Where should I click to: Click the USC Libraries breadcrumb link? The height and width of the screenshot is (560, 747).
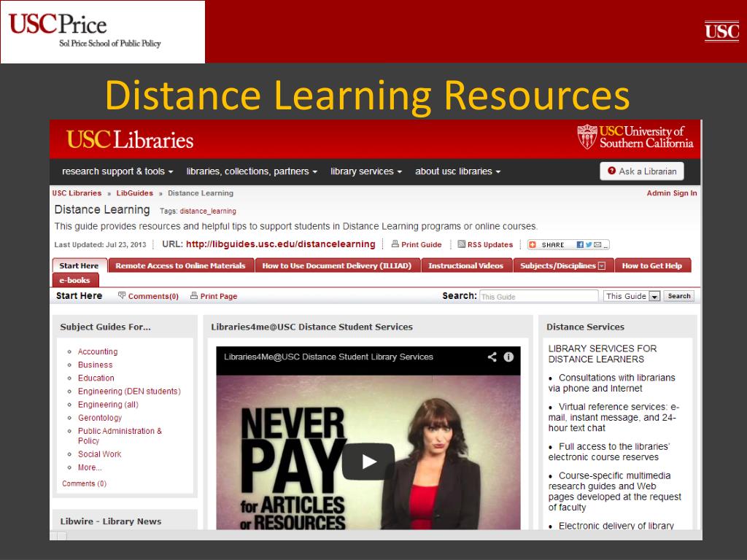77,193
